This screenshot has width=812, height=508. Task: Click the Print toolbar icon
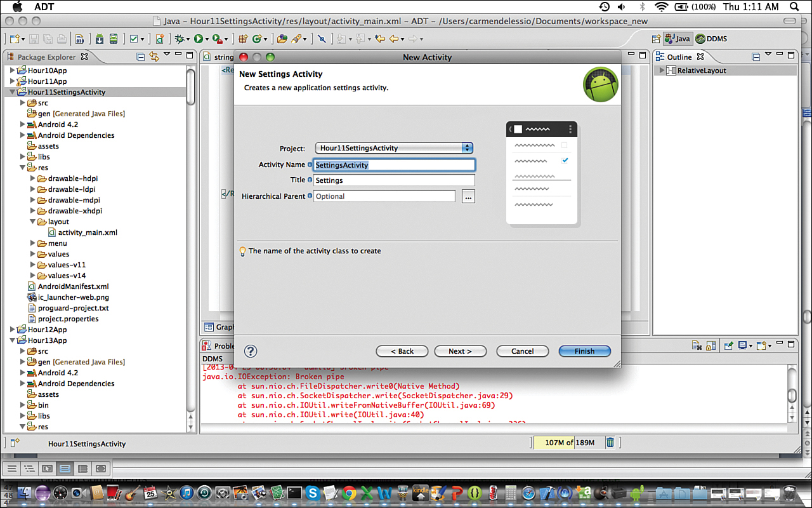point(62,39)
